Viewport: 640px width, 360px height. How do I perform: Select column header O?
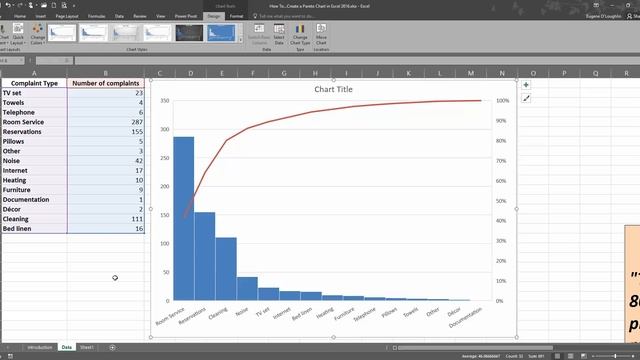[x=533, y=73]
